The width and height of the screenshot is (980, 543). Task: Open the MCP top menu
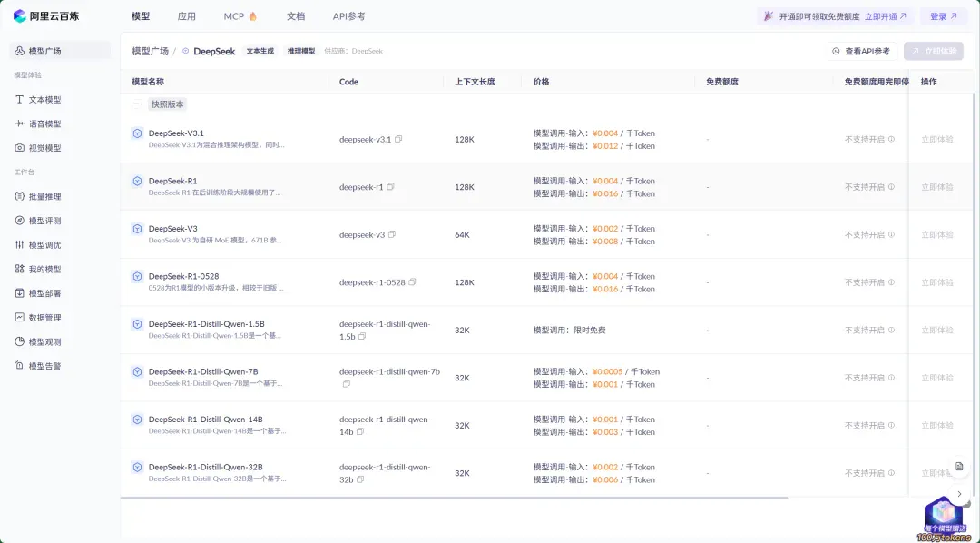(x=240, y=16)
